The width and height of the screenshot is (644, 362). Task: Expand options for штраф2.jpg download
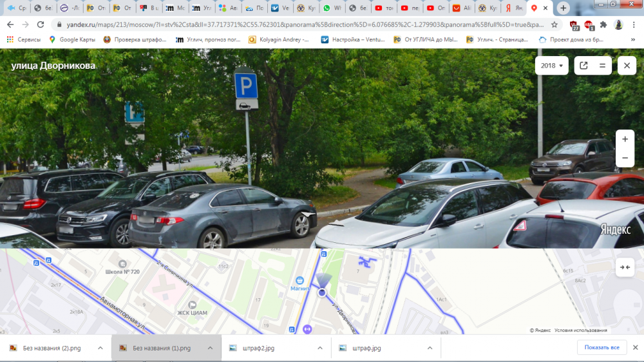(x=319, y=348)
